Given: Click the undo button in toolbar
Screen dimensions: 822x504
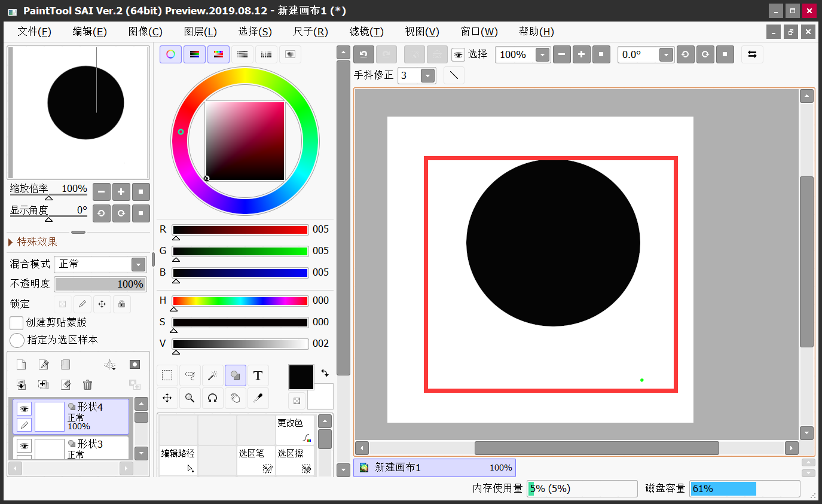Looking at the screenshot, I should (x=363, y=54).
